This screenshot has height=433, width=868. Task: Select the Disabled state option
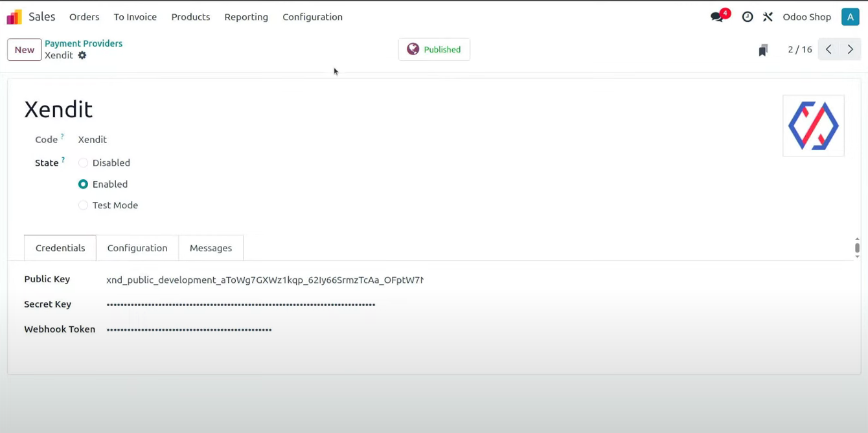(x=83, y=163)
